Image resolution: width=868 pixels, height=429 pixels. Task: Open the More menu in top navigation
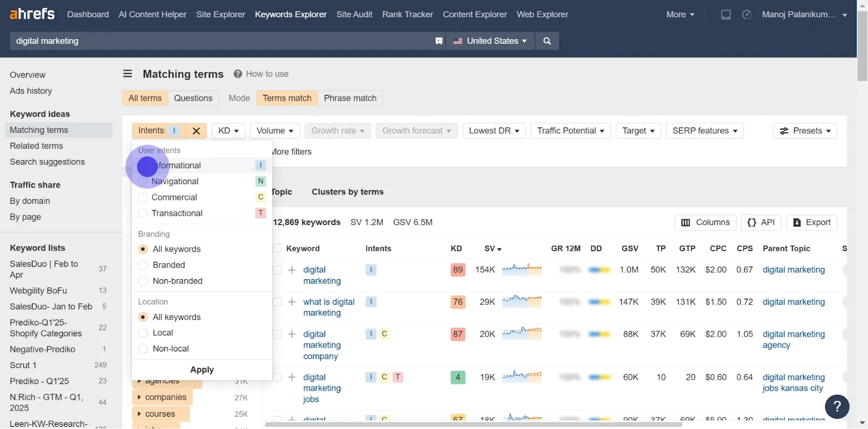click(680, 15)
